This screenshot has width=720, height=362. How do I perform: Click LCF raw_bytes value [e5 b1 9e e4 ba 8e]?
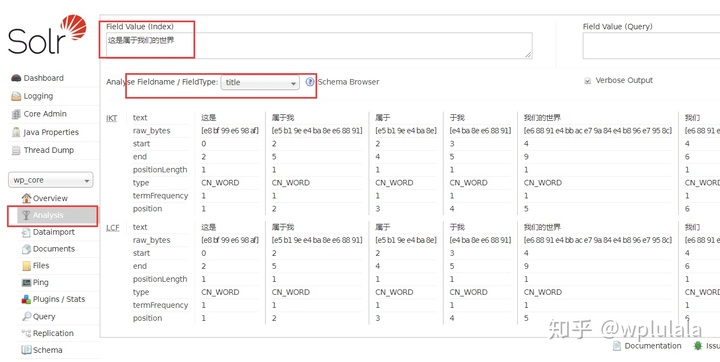click(x=406, y=240)
